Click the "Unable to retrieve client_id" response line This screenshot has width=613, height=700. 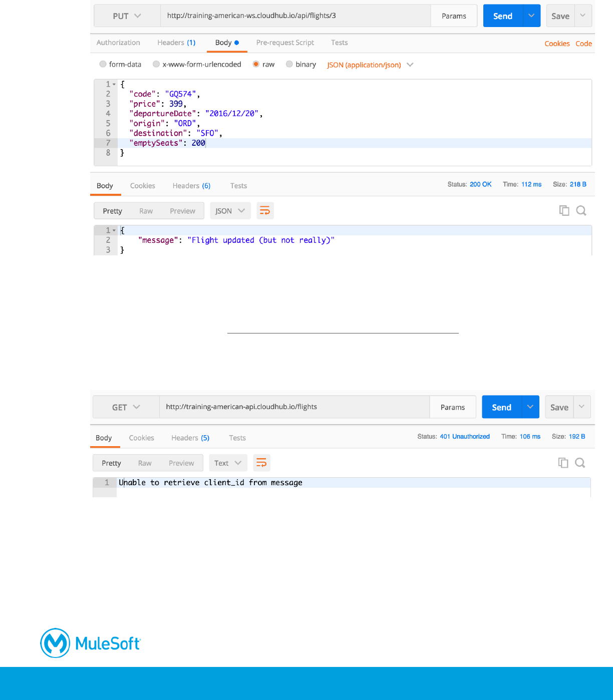tap(210, 483)
